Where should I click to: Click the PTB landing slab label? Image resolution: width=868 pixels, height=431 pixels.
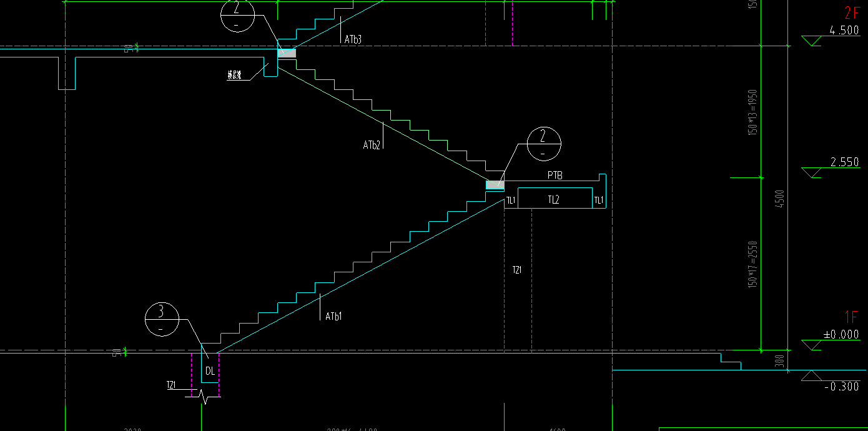pos(555,176)
